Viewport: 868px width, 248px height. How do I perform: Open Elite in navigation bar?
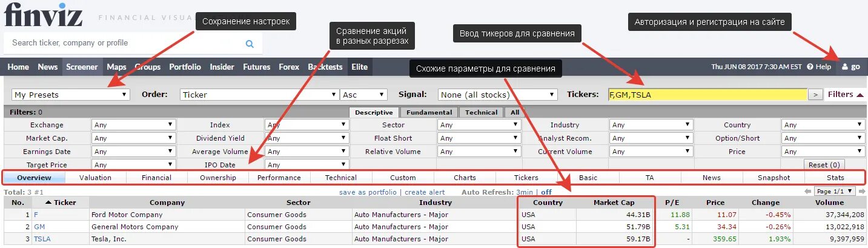point(360,67)
